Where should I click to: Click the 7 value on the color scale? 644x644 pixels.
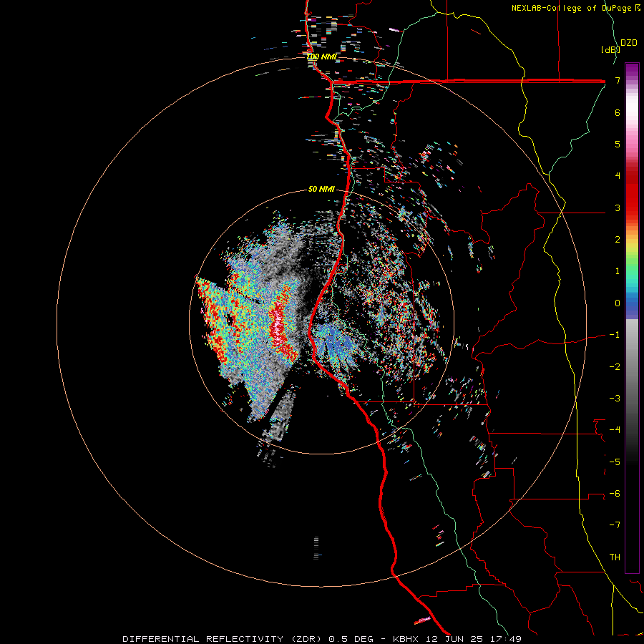click(618, 81)
